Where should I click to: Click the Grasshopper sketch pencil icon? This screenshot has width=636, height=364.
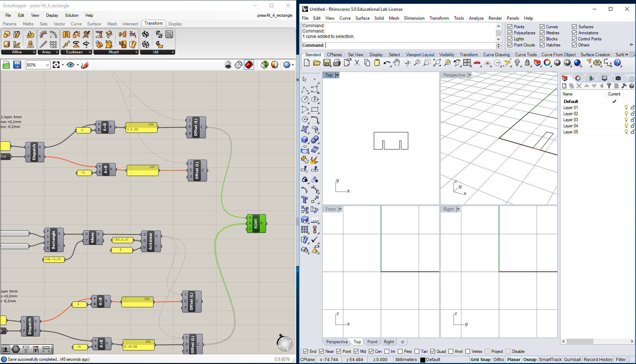pyautogui.click(x=85, y=65)
